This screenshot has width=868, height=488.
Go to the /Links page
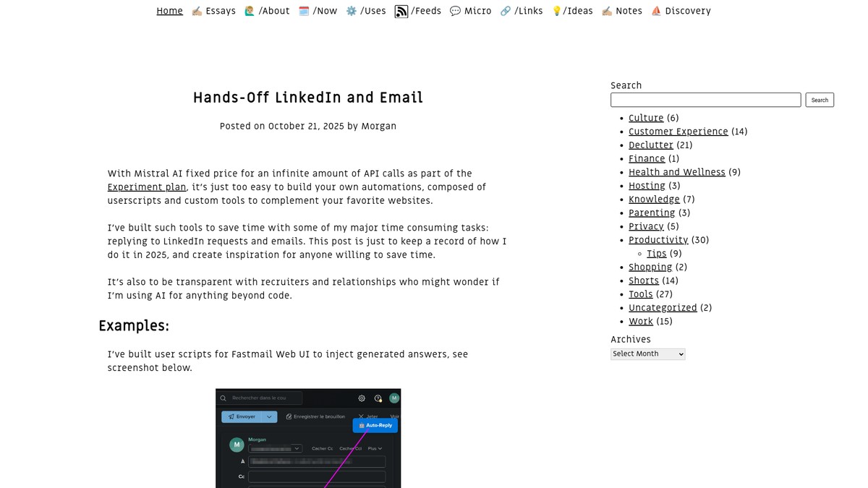click(x=522, y=11)
